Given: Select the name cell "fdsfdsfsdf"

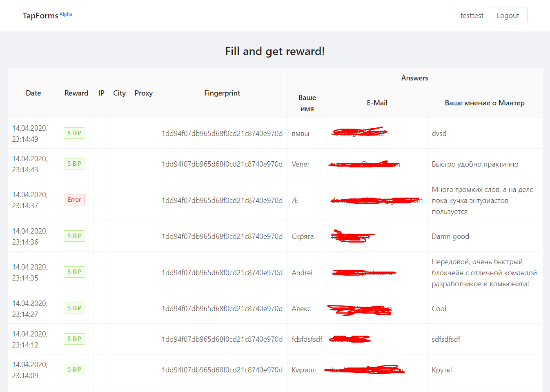Looking at the screenshot, I should coord(307,339).
